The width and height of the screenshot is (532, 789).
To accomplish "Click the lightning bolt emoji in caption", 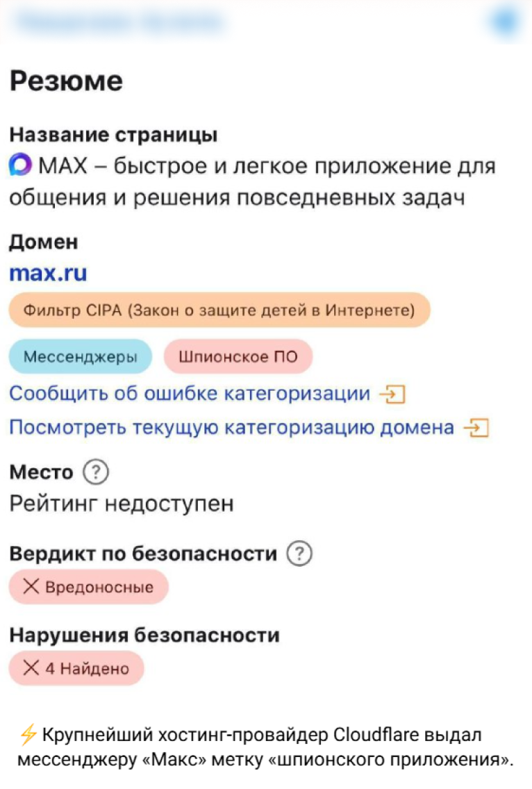I will click(x=28, y=734).
